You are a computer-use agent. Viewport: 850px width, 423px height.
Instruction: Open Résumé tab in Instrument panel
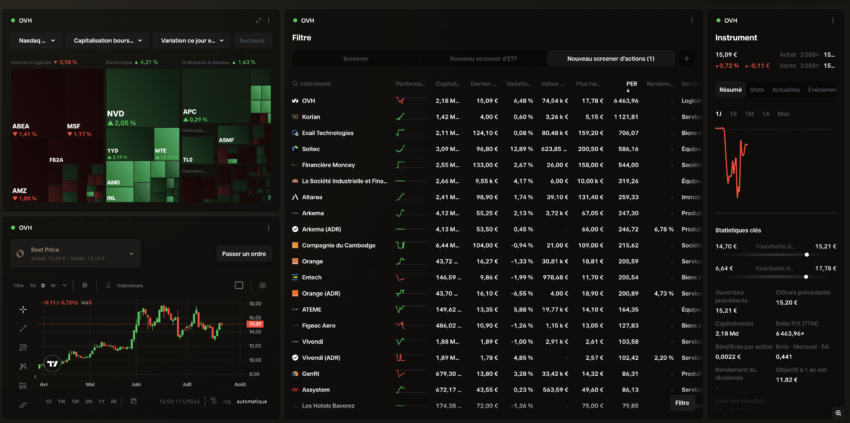(x=730, y=90)
